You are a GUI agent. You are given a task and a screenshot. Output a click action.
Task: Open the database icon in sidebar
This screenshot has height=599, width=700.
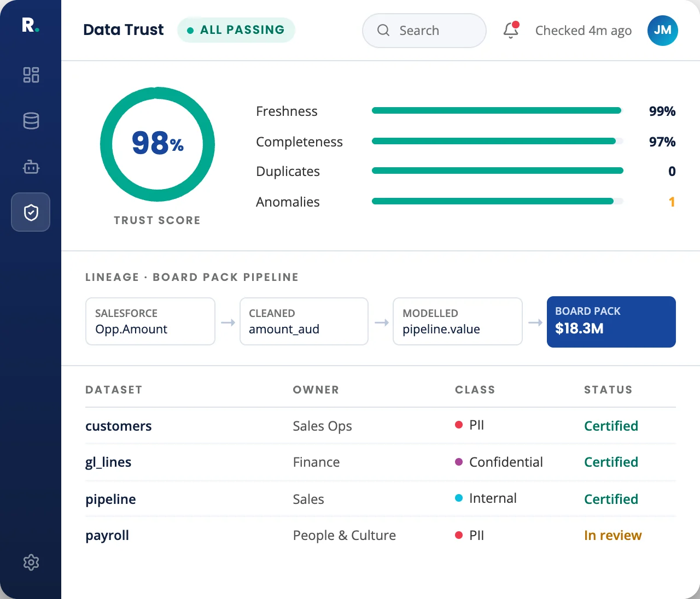click(x=31, y=121)
